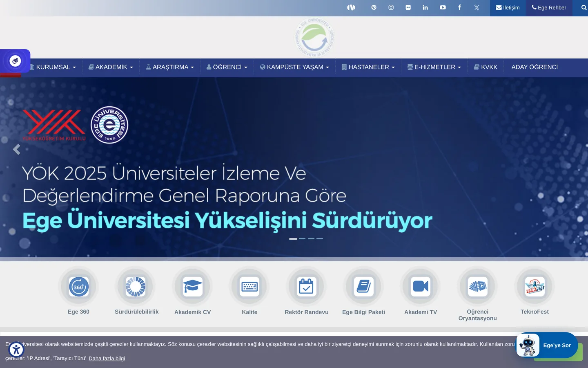588x368 pixels.
Task: Select the third slide indicator
Action: (311, 238)
